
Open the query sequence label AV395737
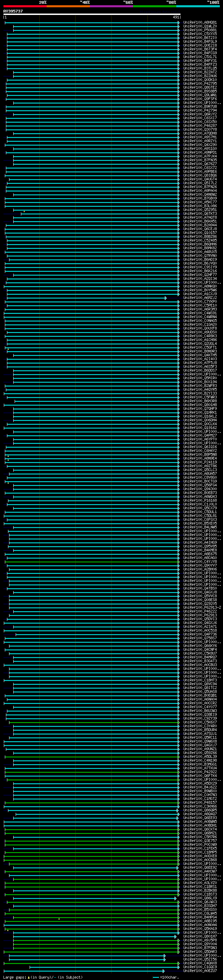[13, 11]
